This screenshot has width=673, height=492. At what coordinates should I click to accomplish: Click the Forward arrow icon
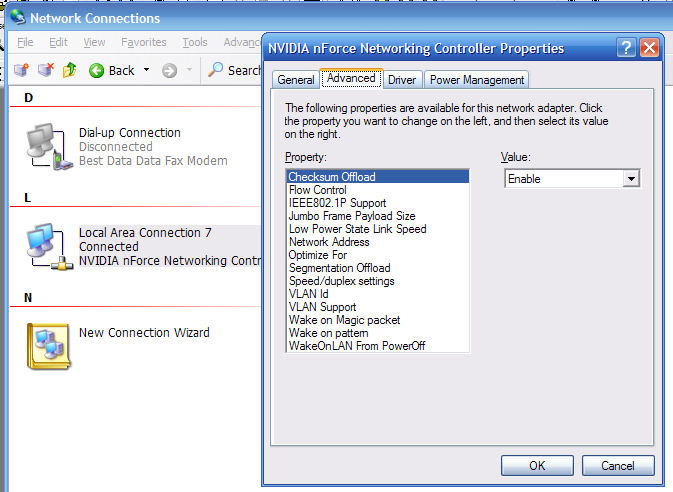pos(170,70)
